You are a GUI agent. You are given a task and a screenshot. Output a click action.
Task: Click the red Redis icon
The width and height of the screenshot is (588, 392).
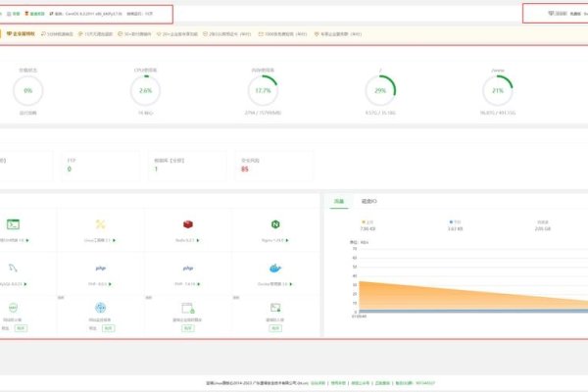186,225
